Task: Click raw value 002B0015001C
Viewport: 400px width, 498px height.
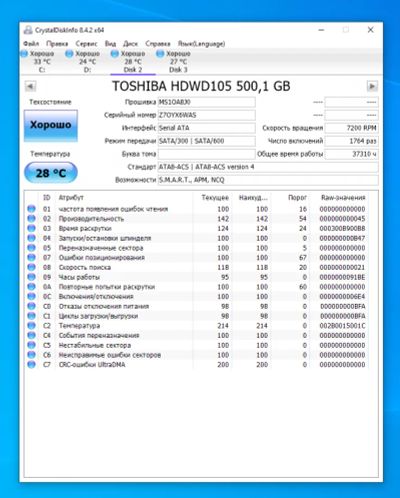Action: (342, 326)
